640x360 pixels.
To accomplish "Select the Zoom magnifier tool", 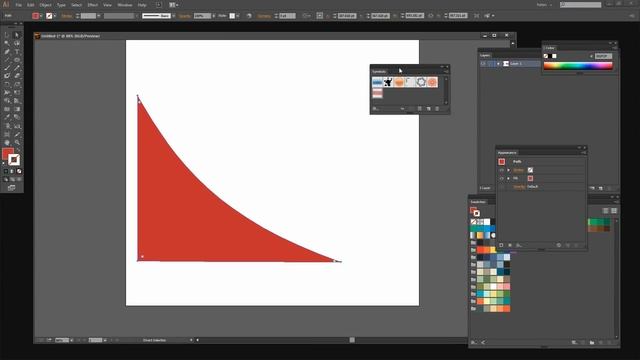I will 17,142.
